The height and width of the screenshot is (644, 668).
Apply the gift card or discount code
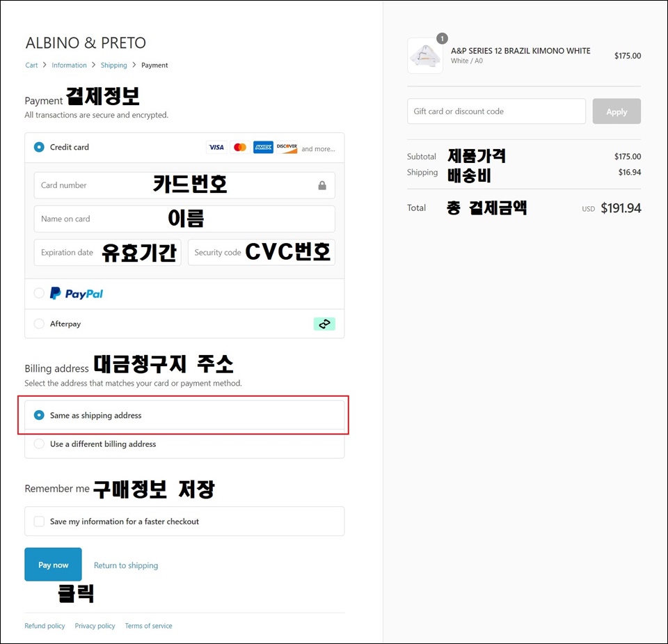617,111
